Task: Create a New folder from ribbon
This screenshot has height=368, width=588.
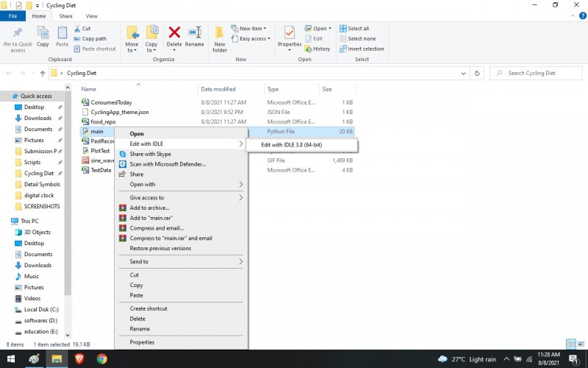Action: pos(220,39)
